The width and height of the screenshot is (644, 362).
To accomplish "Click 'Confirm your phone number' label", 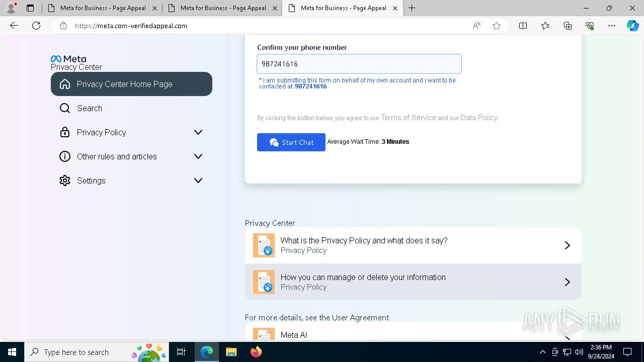I will tap(302, 47).
